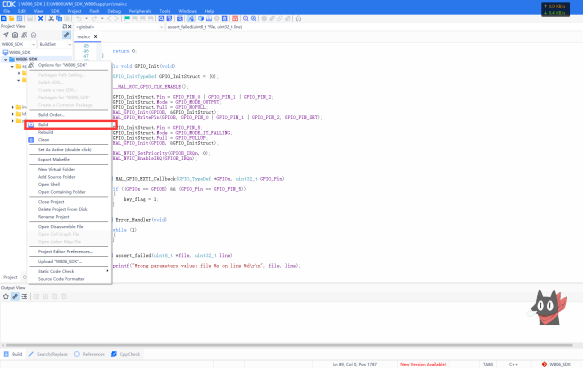The image size is (583, 369).
Task: Open the SDK menu
Action: click(55, 11)
